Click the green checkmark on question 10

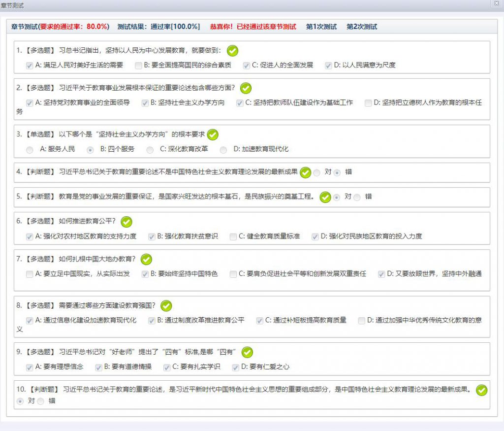482,390
